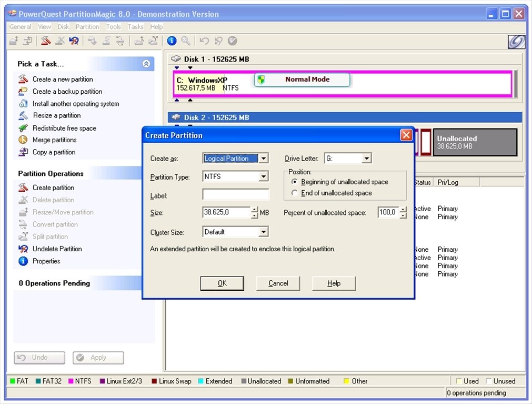
Task: Click the icon beside Resize a partition
Action: (x=23, y=115)
